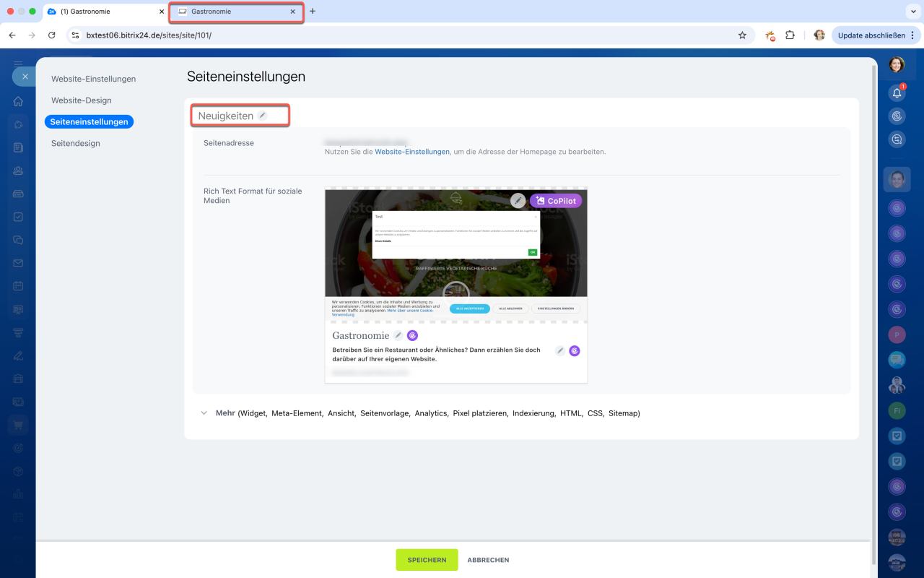The image size is (924, 578).
Task: Select Website-Einstellungen in the sidebar
Action: coord(93,79)
